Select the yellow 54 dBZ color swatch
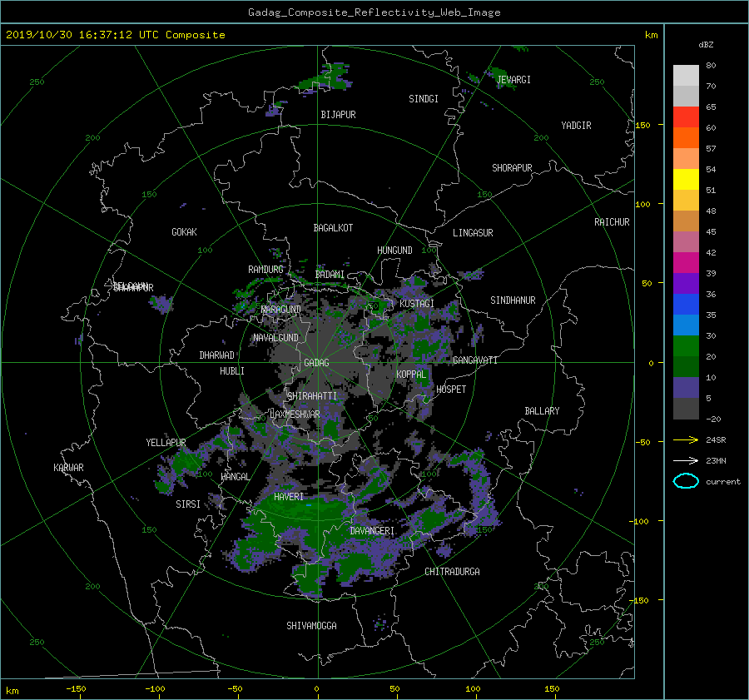 686,179
